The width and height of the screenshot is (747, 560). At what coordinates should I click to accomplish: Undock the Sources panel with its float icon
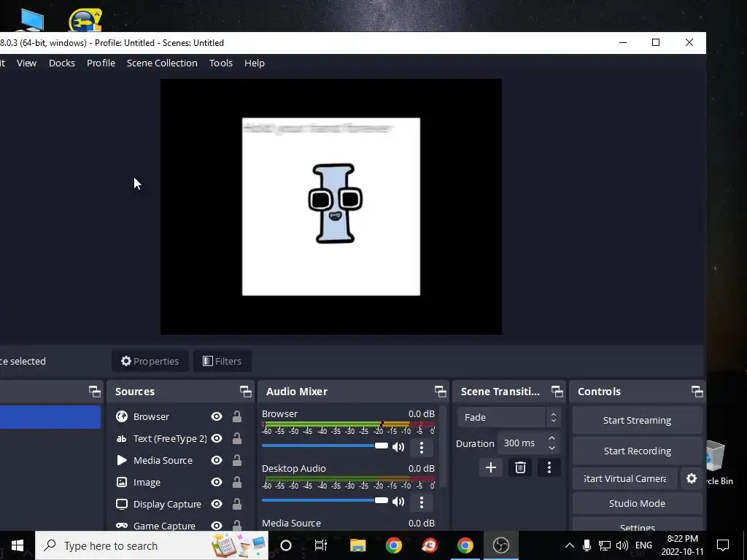tap(245, 392)
